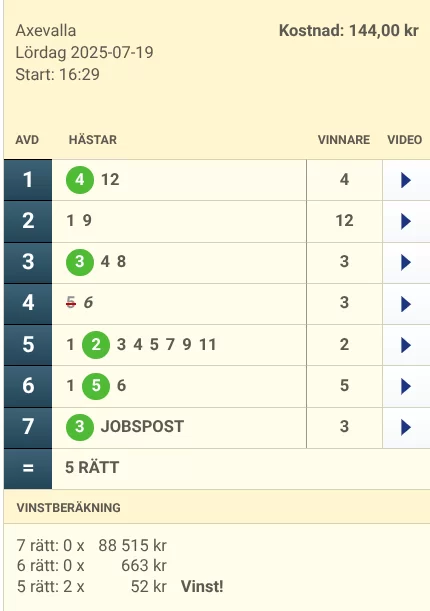Play video for race 5

pyautogui.click(x=406, y=345)
